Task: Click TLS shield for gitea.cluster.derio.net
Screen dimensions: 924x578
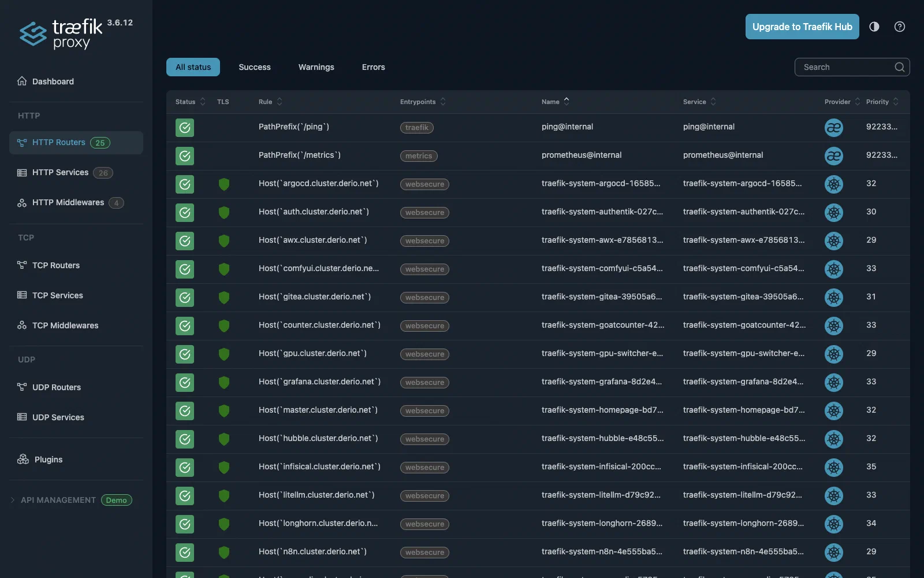Action: coord(224,298)
